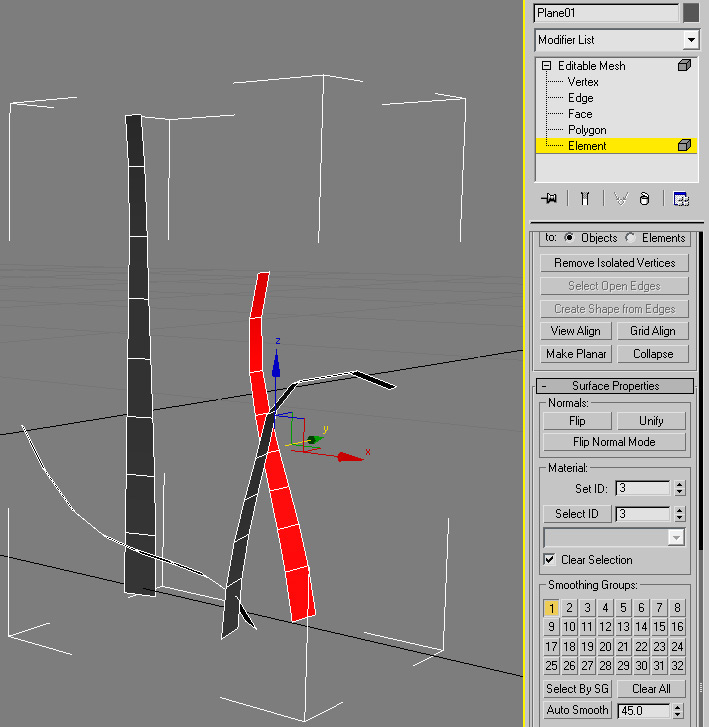Click the blue Z axis gizmo arrow
This screenshot has height=727, width=709.
click(276, 363)
